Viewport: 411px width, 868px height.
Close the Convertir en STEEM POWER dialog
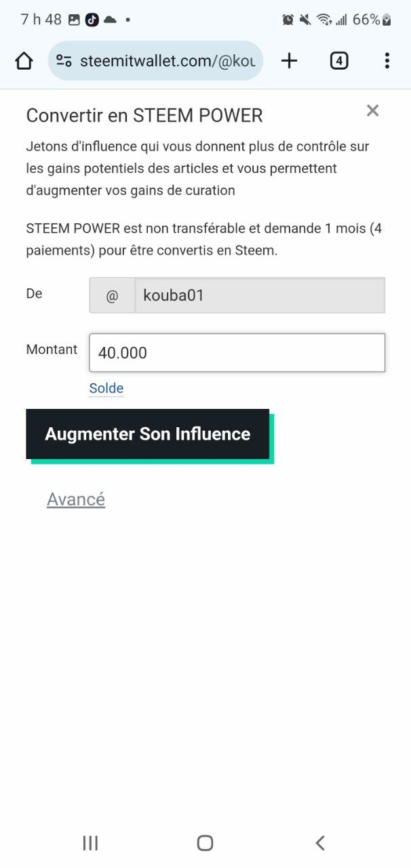click(372, 111)
